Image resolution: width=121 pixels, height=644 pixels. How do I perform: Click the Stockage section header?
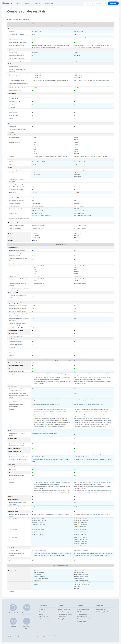[60, 64]
